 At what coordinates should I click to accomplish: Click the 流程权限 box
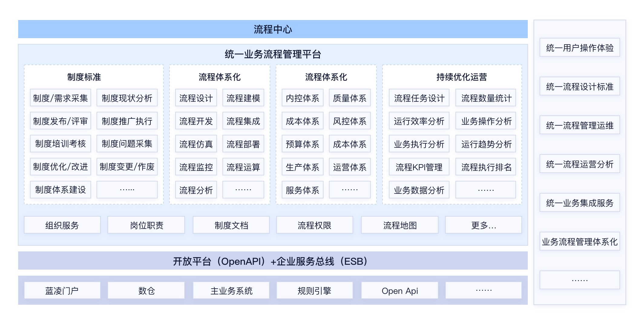(315, 225)
